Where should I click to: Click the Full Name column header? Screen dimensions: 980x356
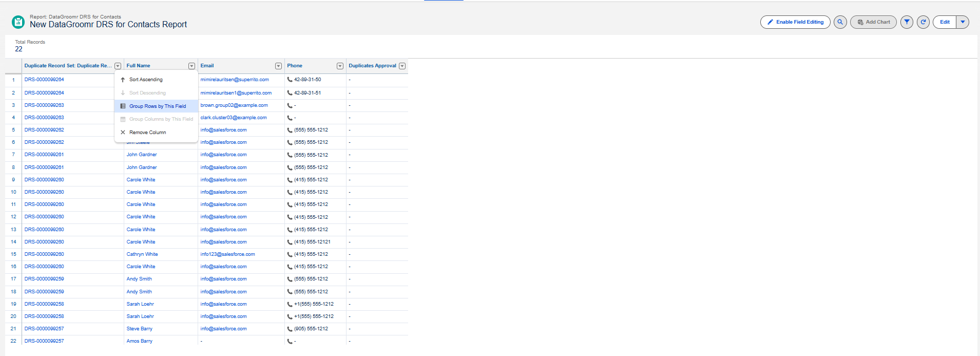pyautogui.click(x=139, y=66)
